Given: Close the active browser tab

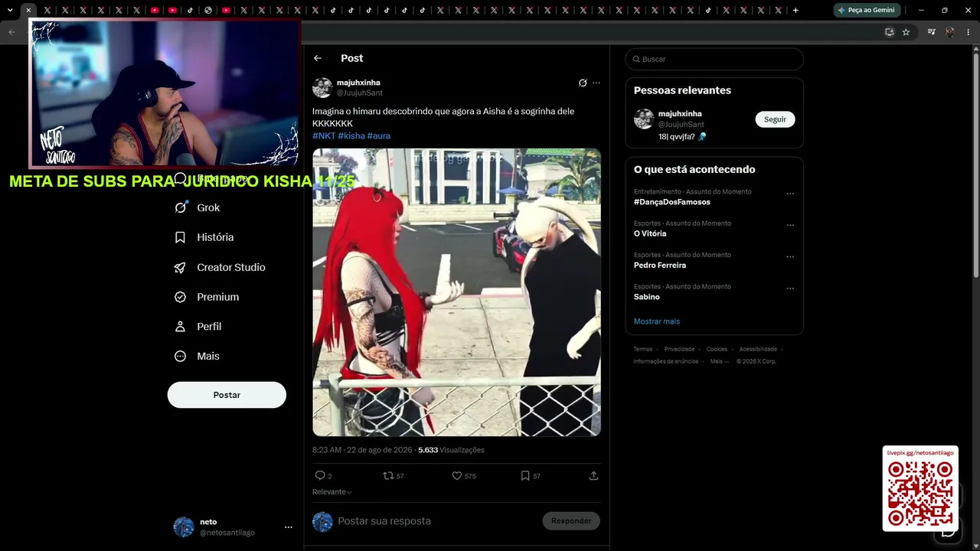Looking at the screenshot, I should click(28, 10).
